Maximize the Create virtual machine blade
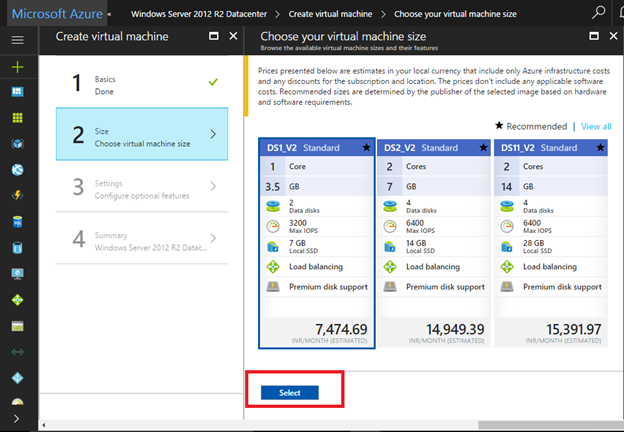Viewport: 624px width, 432px height. tap(214, 36)
